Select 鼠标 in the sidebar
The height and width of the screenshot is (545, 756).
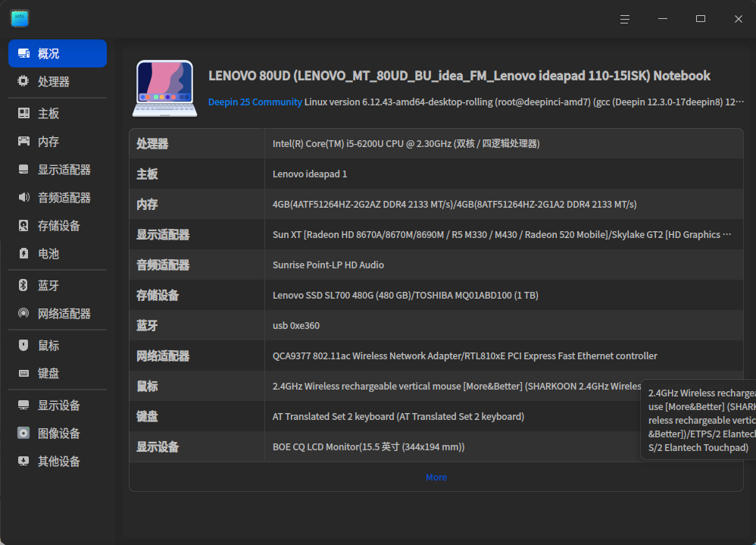[x=58, y=345]
